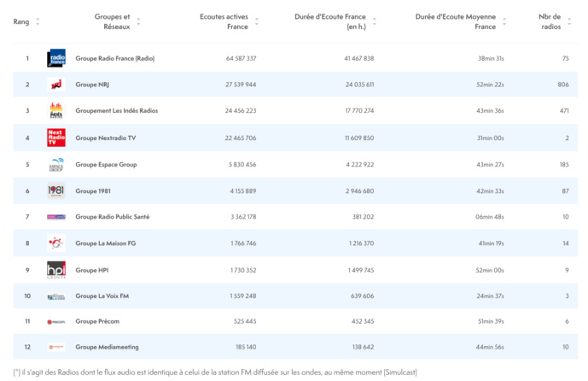Click the Les Indés Radios logo

(x=56, y=111)
